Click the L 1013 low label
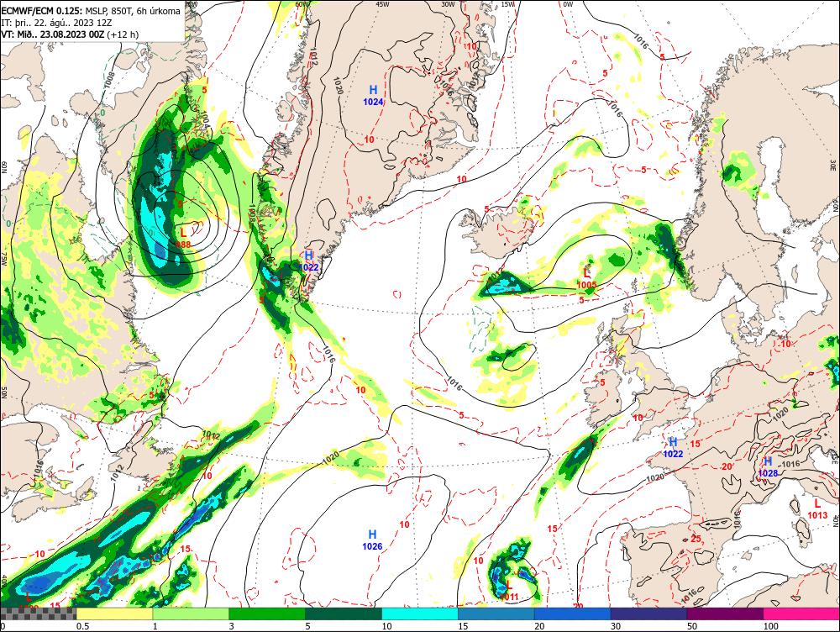 pyautogui.click(x=817, y=509)
